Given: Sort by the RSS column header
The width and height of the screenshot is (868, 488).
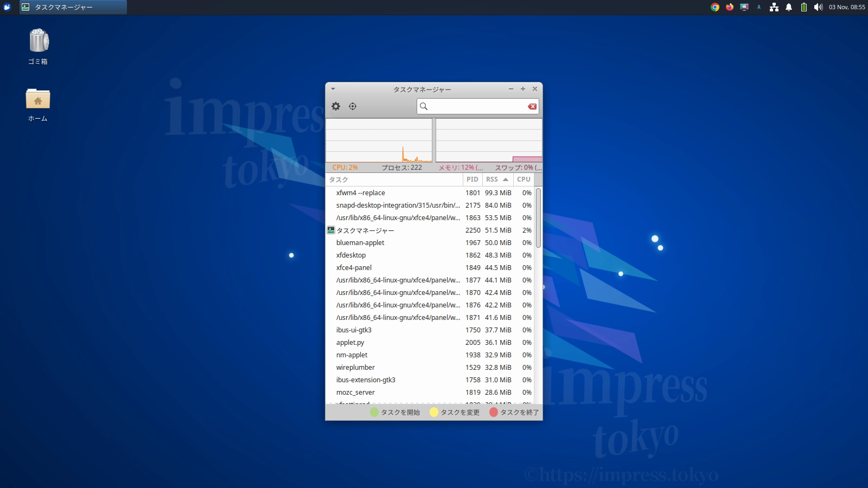Looking at the screenshot, I should pyautogui.click(x=497, y=179).
